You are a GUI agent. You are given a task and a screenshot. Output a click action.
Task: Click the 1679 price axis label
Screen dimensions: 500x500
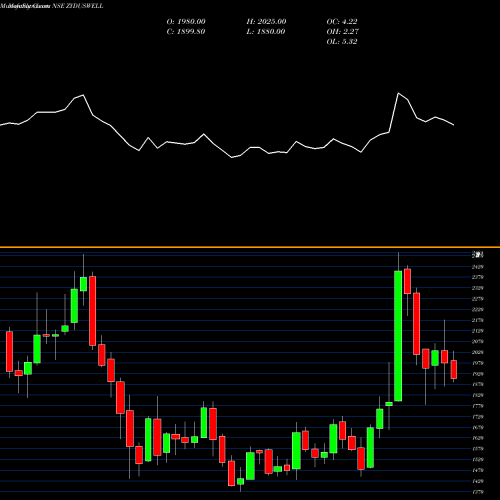(478, 427)
